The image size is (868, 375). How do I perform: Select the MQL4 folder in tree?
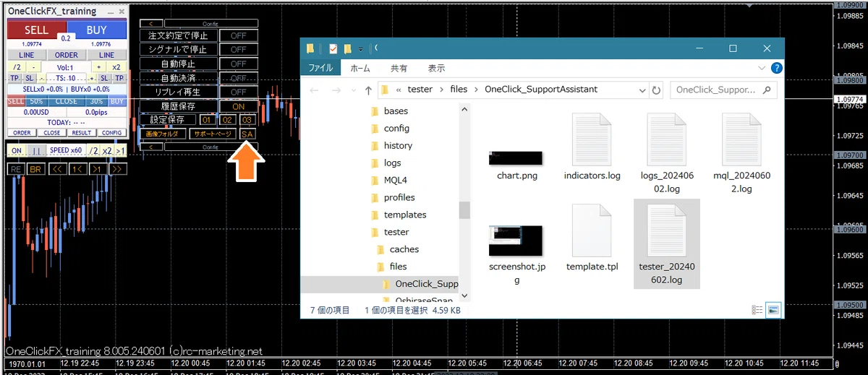pyautogui.click(x=396, y=181)
